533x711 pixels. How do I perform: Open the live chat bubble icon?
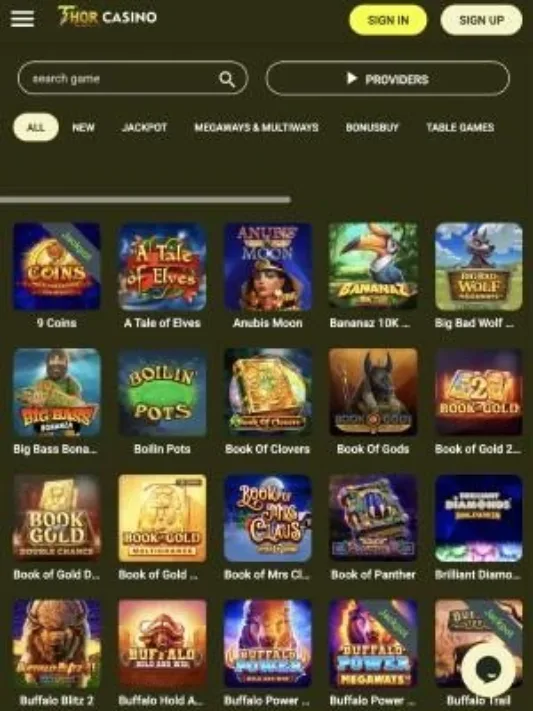click(x=488, y=669)
